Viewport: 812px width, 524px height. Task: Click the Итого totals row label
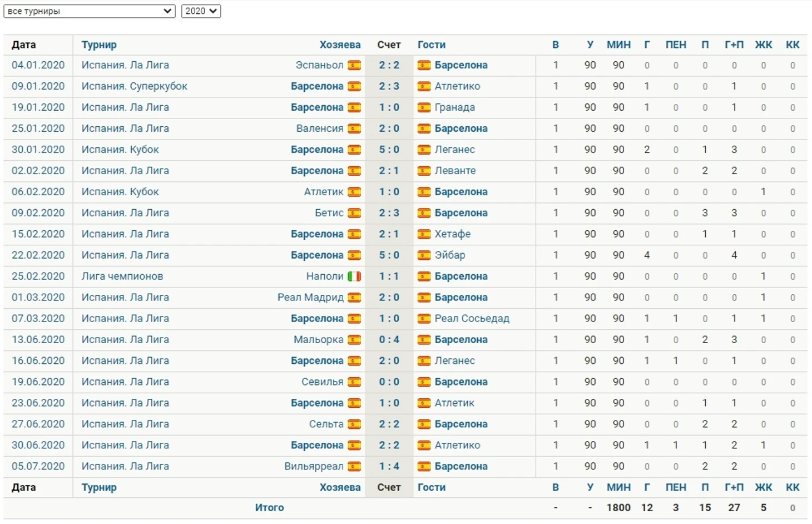pyautogui.click(x=270, y=508)
